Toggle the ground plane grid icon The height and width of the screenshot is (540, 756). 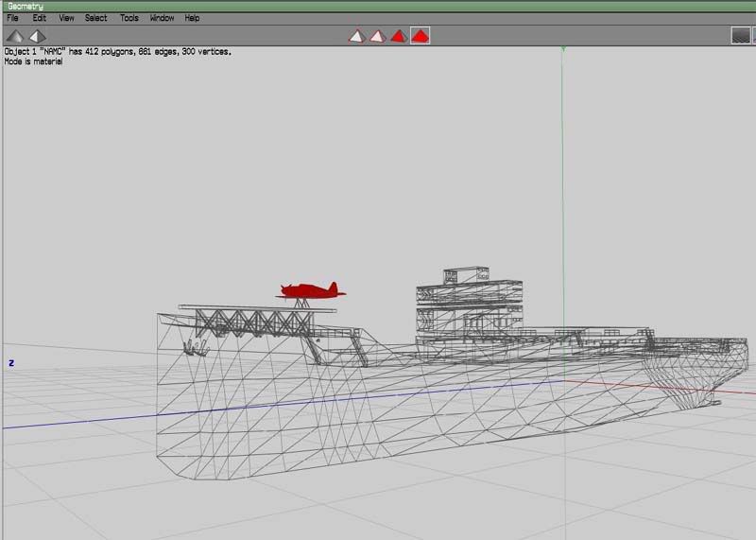click(x=741, y=35)
